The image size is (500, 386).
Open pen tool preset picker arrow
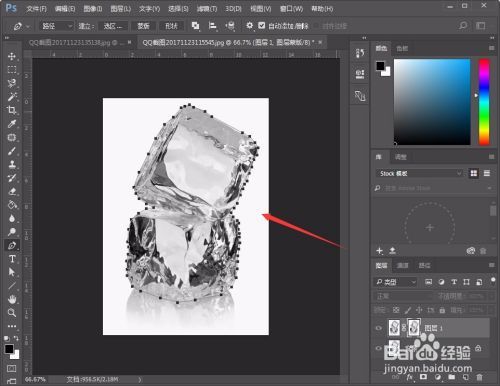(28, 26)
